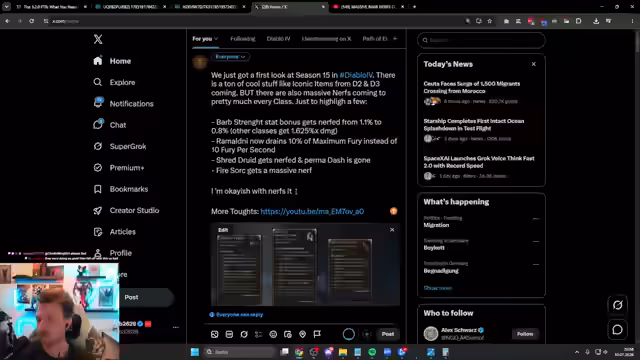The image size is (640, 360).
Task: Schedule the post
Action: (288, 334)
